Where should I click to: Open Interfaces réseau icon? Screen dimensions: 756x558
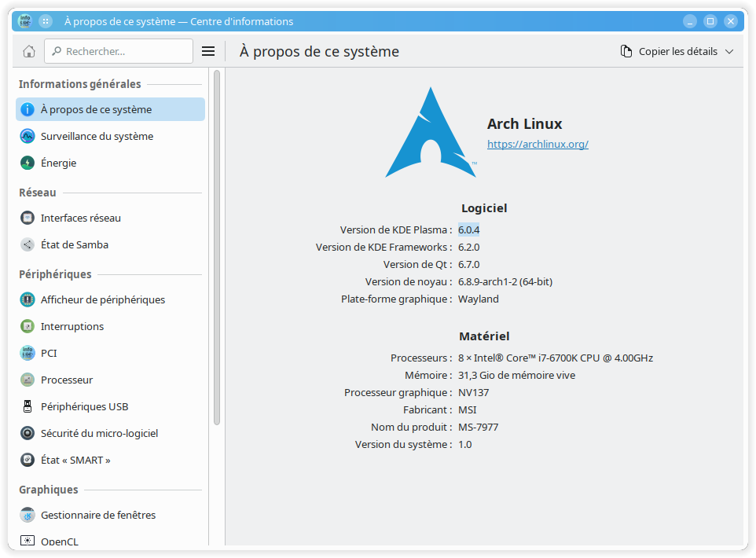(28, 218)
